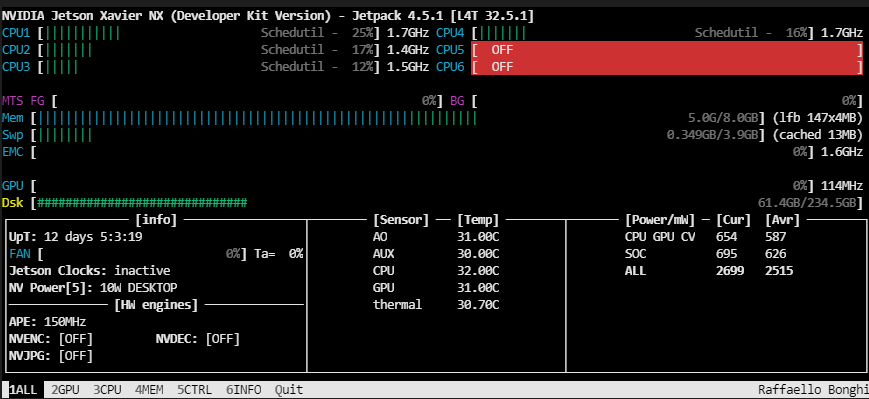The height and width of the screenshot is (399, 869).
Task: Click the AO sensor 31.00C value
Action: click(478, 237)
